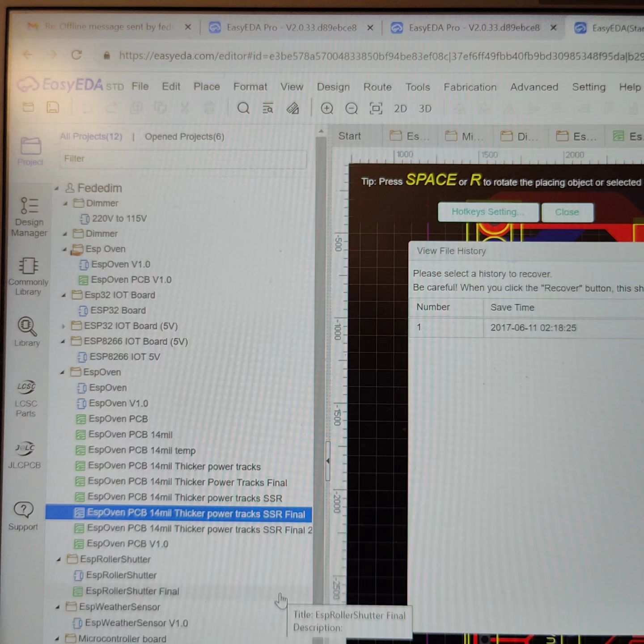Click the left panel collapse handle
This screenshot has width=644, height=644.
click(x=328, y=461)
